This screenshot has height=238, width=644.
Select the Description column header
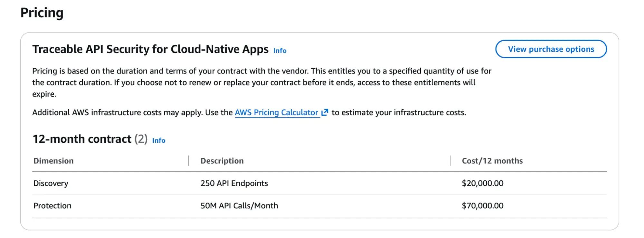coord(222,161)
